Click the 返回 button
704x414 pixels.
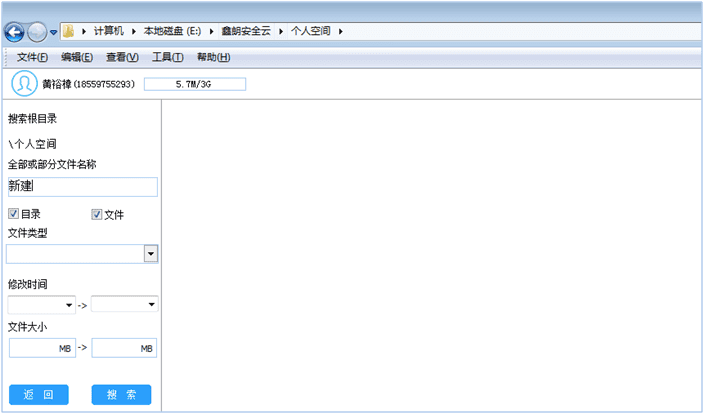tap(39, 395)
